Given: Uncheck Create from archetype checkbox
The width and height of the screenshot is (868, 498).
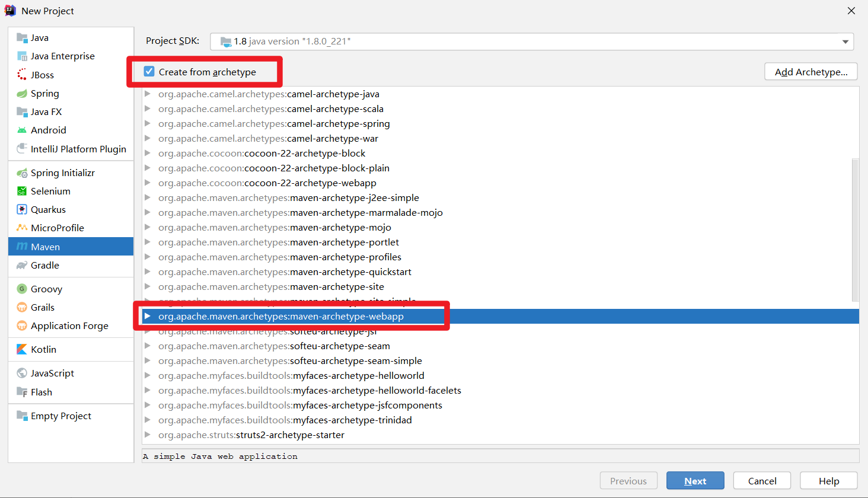Looking at the screenshot, I should [149, 72].
